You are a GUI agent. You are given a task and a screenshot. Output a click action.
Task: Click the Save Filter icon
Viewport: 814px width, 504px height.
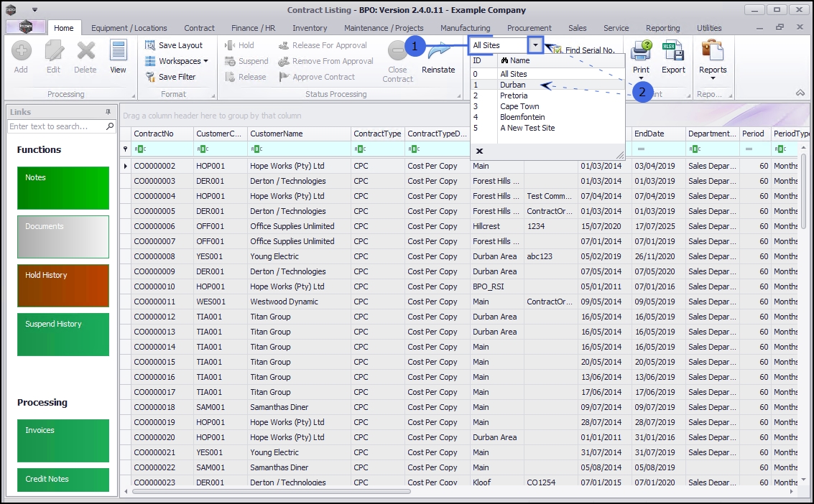150,77
